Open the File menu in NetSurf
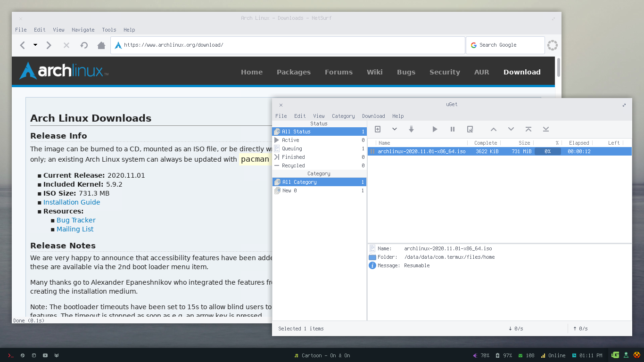 pyautogui.click(x=21, y=30)
